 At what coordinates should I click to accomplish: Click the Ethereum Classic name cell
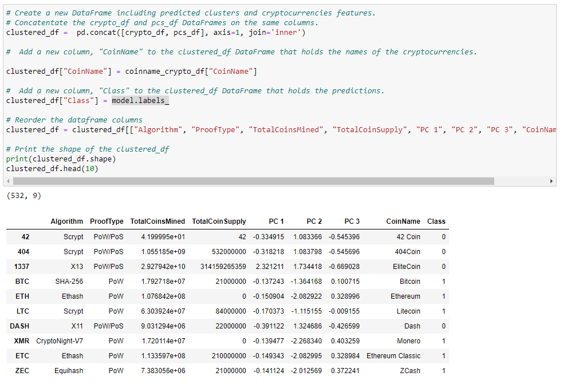[x=393, y=356]
